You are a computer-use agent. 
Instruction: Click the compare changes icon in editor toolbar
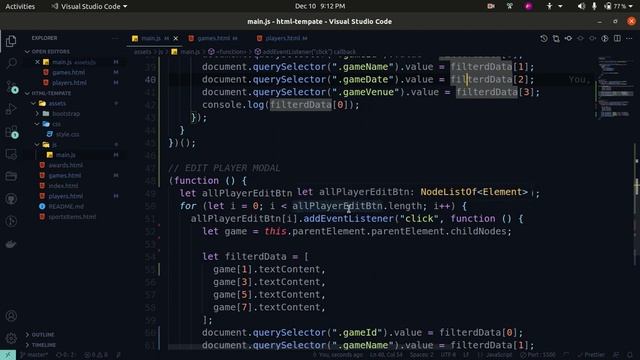tap(556, 38)
